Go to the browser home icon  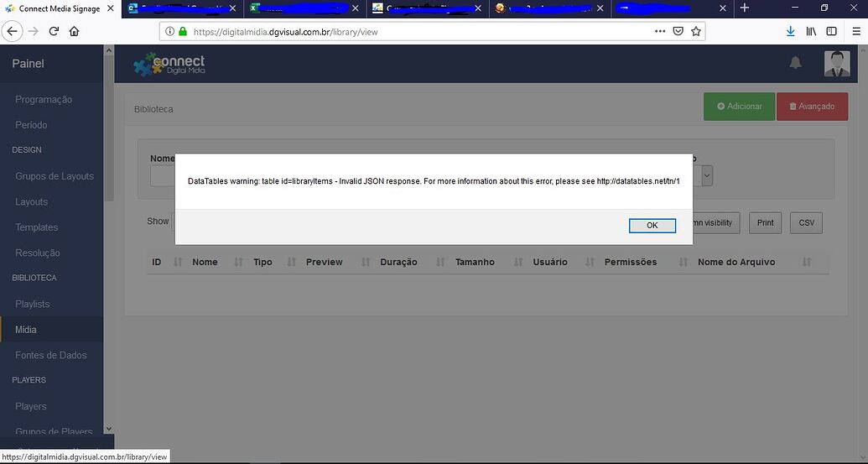[75, 31]
